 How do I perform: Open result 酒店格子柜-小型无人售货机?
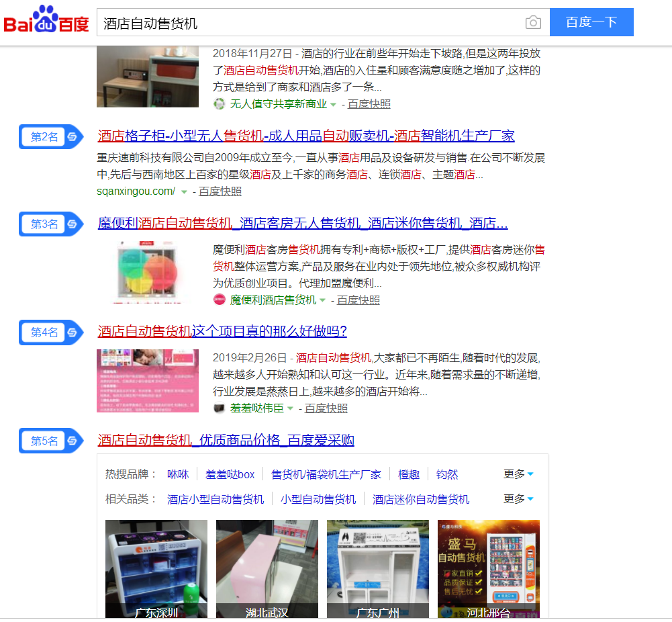306,136
